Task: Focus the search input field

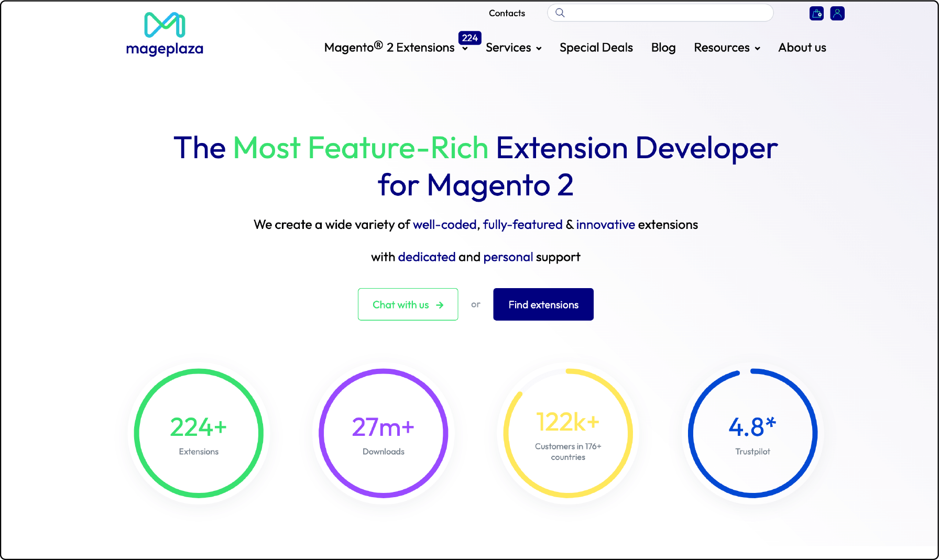Action: click(660, 13)
